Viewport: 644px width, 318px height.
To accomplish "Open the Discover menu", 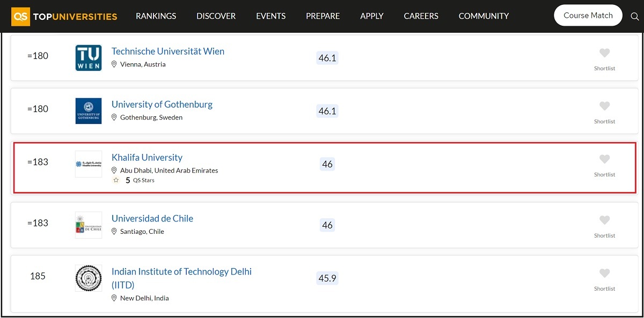I will (216, 16).
